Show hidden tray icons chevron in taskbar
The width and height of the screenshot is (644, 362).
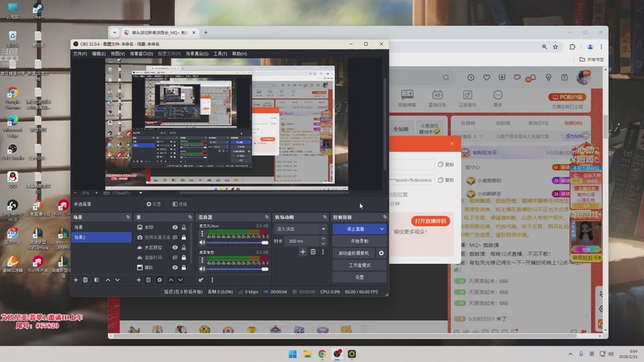570,354
